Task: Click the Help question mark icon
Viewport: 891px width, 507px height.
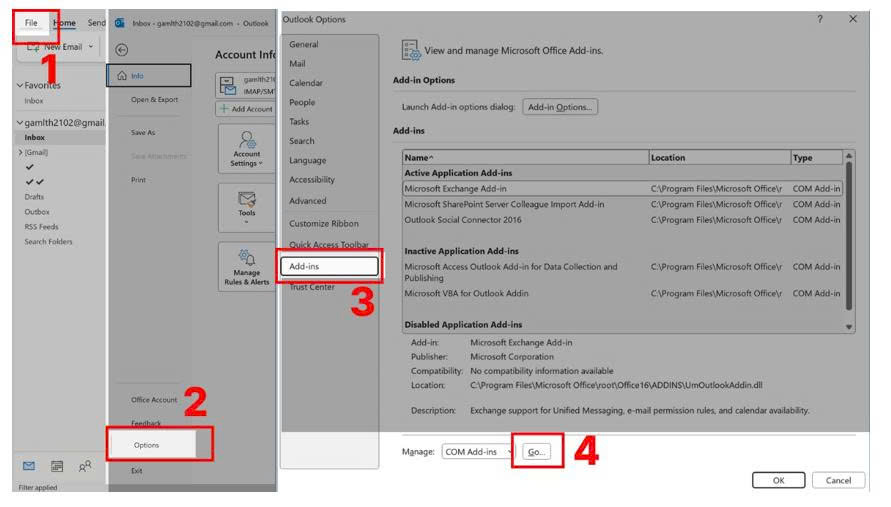Action: pyautogui.click(x=820, y=19)
